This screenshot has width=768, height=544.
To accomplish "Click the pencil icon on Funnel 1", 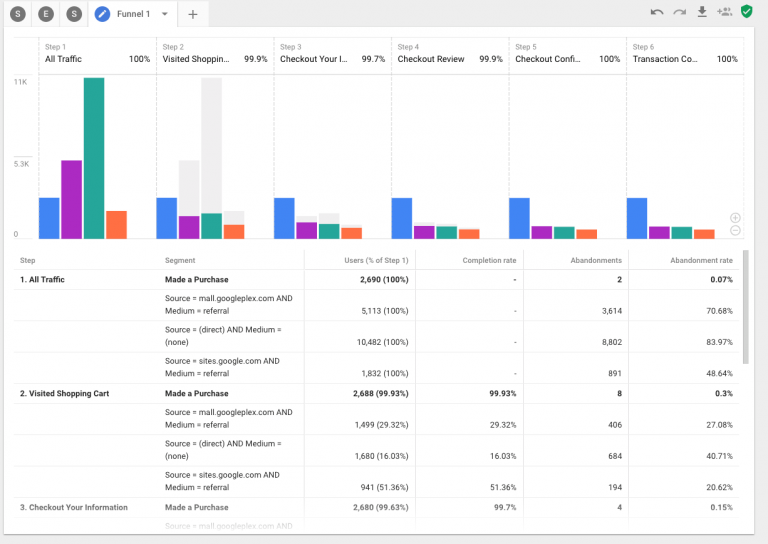I will pyautogui.click(x=102, y=14).
